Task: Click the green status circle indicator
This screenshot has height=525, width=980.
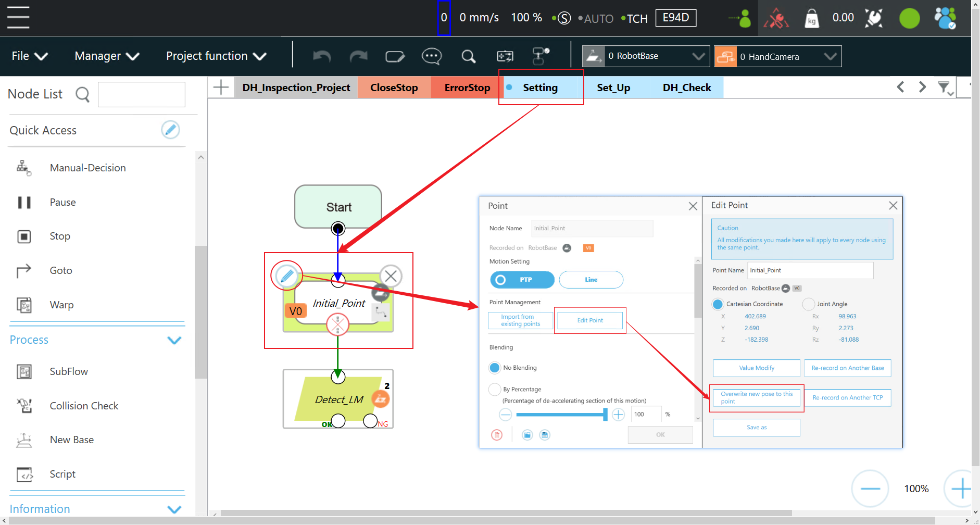Action: (910, 18)
